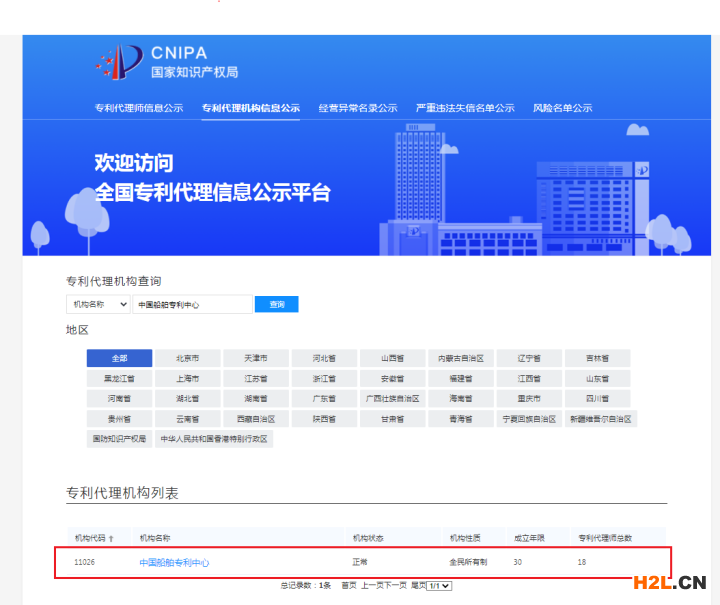Sort by 机构代码 column arrow
720x605 pixels.
[x=111, y=538]
